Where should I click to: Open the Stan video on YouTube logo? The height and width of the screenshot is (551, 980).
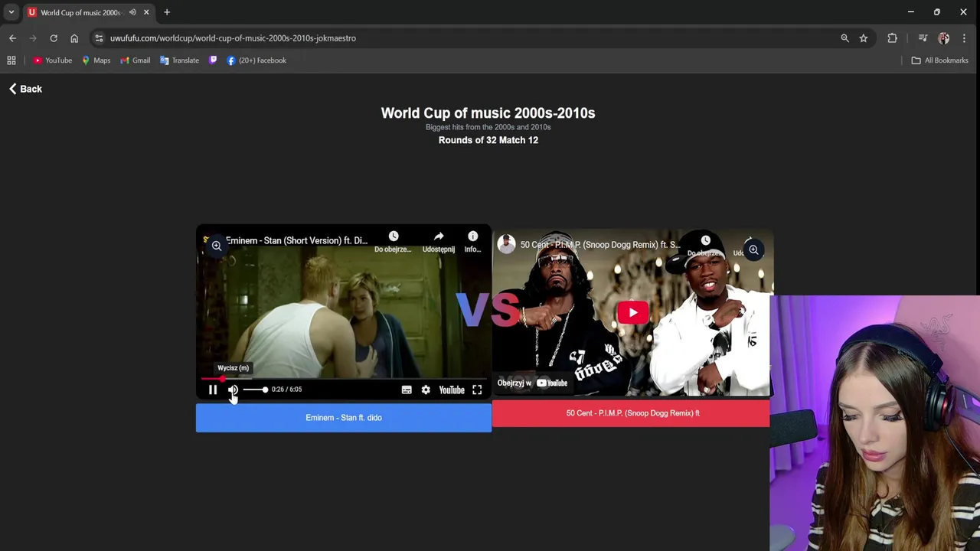pyautogui.click(x=452, y=390)
